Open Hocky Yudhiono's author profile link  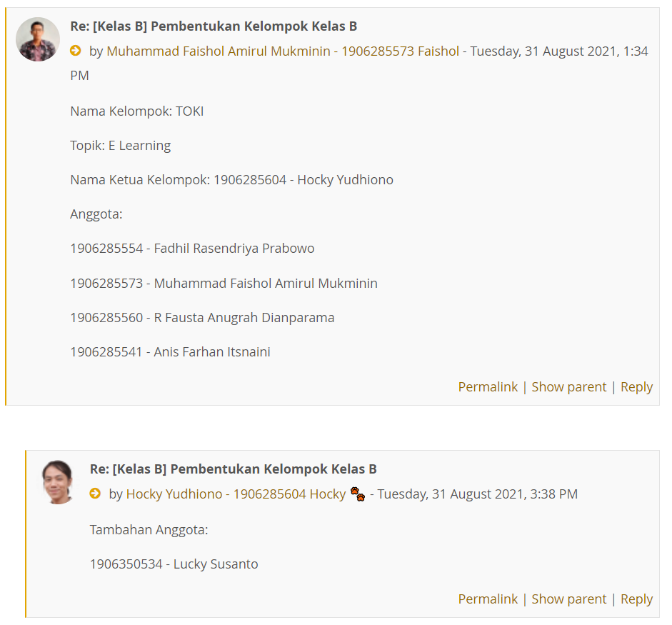(x=236, y=494)
